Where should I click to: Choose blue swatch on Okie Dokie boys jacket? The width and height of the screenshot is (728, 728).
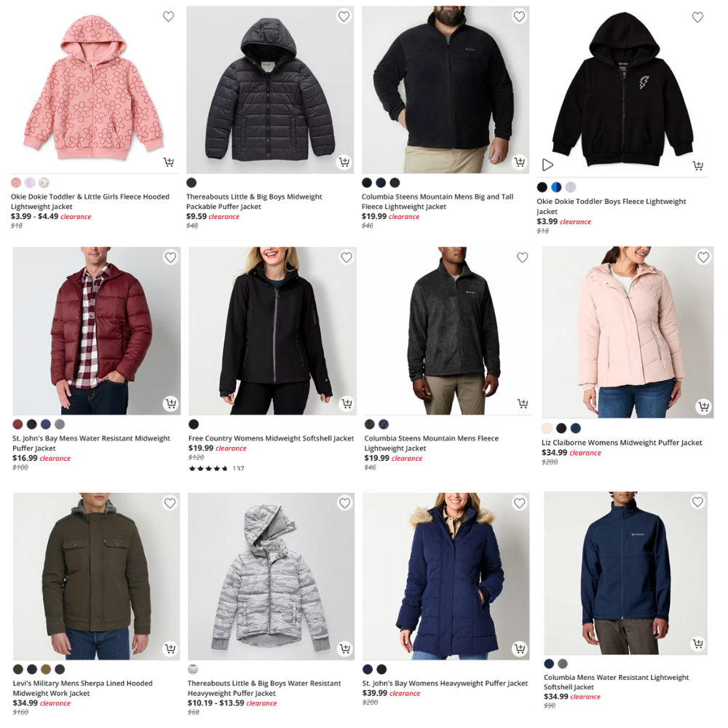pyautogui.click(x=556, y=187)
